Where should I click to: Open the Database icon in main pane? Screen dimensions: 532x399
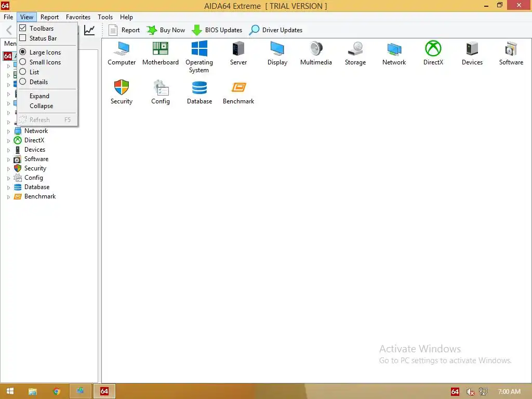(x=199, y=92)
